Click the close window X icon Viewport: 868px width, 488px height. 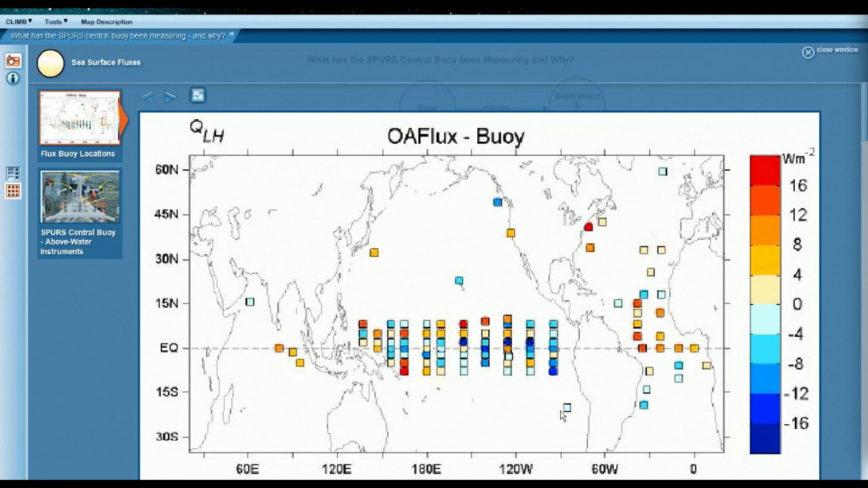tap(808, 52)
